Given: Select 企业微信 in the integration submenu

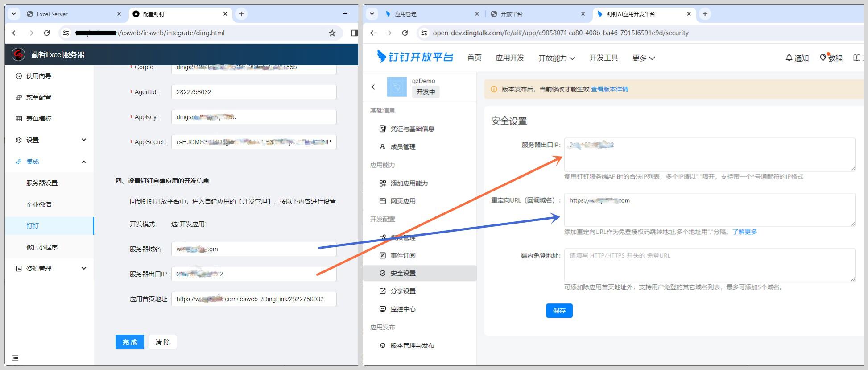Looking at the screenshot, I should 39,204.
